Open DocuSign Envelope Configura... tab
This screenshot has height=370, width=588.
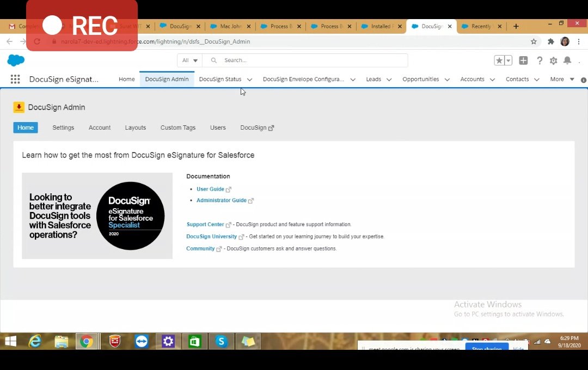(x=303, y=79)
